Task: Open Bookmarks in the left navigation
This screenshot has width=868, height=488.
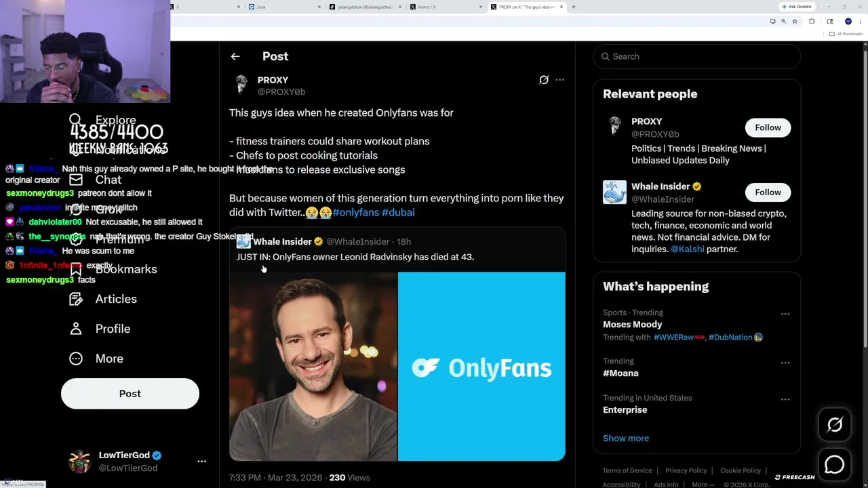Action: [x=125, y=269]
